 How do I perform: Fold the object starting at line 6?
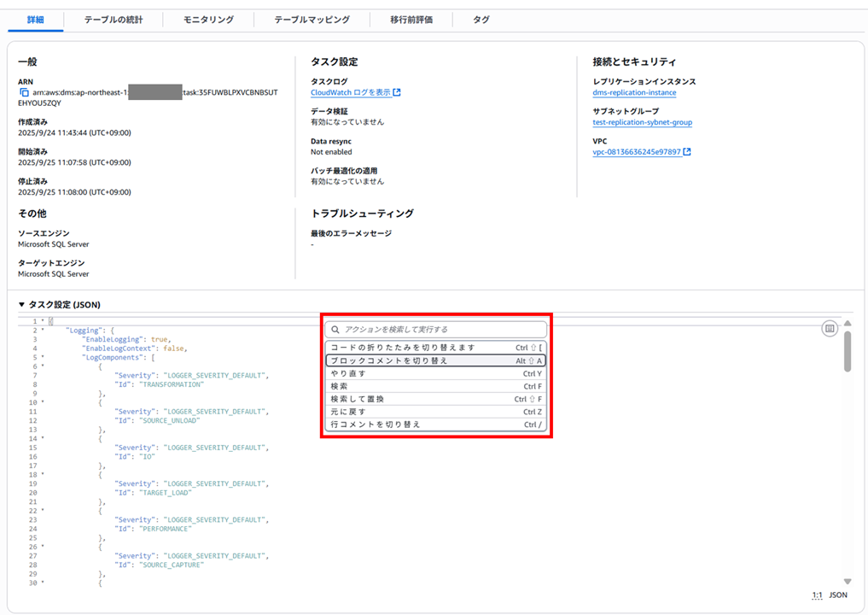click(43, 366)
